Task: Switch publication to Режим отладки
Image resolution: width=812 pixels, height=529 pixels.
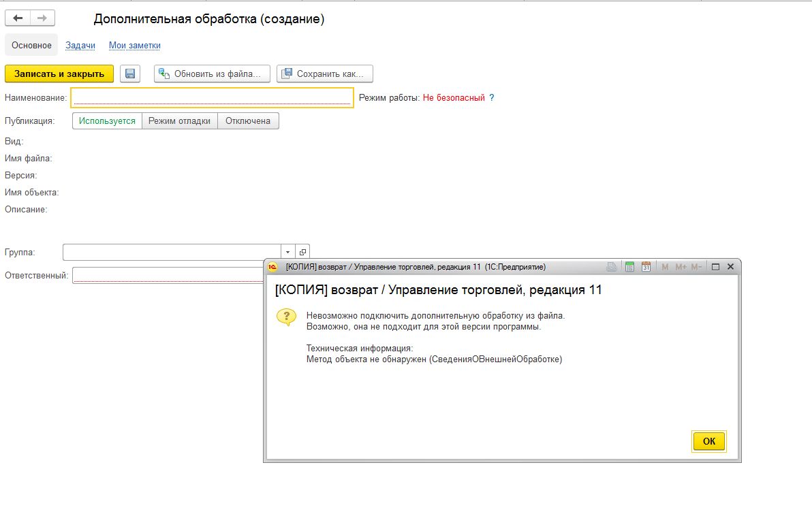Action: pos(180,121)
